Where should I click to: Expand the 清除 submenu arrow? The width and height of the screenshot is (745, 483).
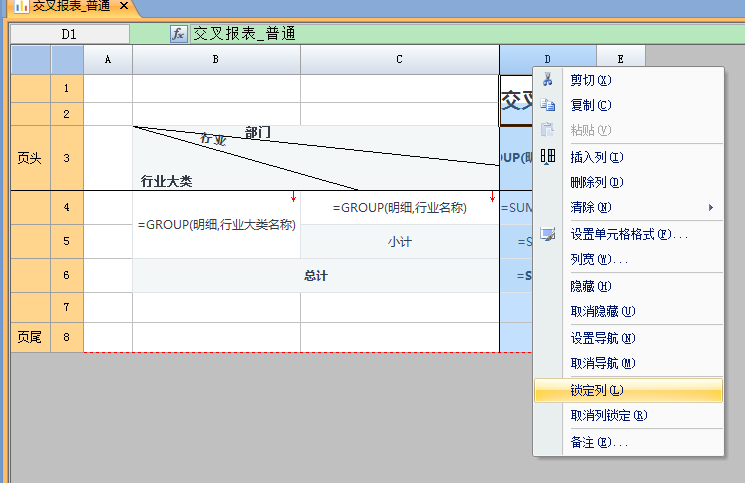click(711, 208)
